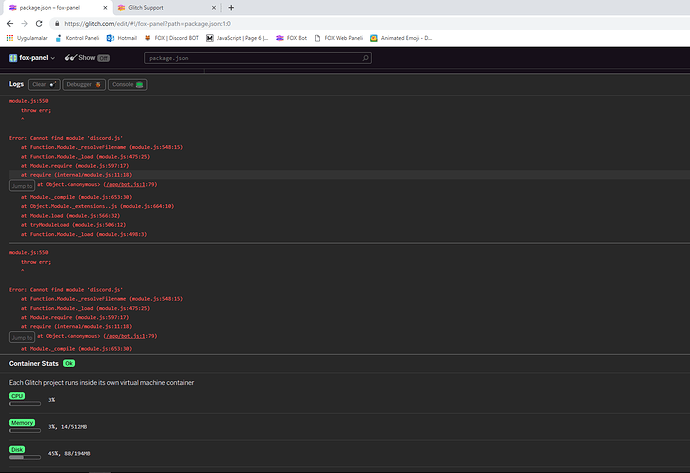The width and height of the screenshot is (690, 473).
Task: Click the Container Stats Ok badge
Action: 69,363
